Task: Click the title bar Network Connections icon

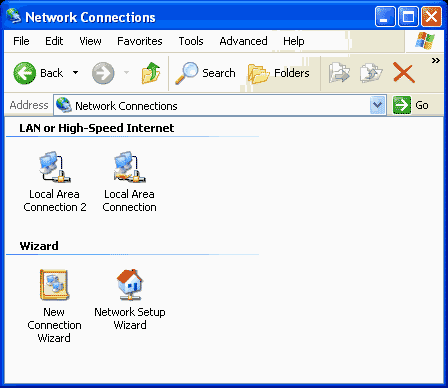Action: coord(14,16)
